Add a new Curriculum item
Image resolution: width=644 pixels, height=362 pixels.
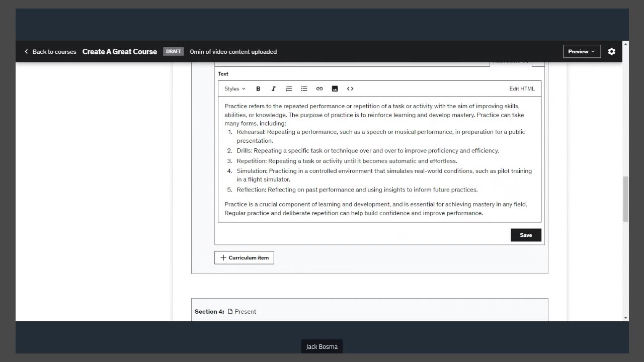pyautogui.click(x=244, y=257)
